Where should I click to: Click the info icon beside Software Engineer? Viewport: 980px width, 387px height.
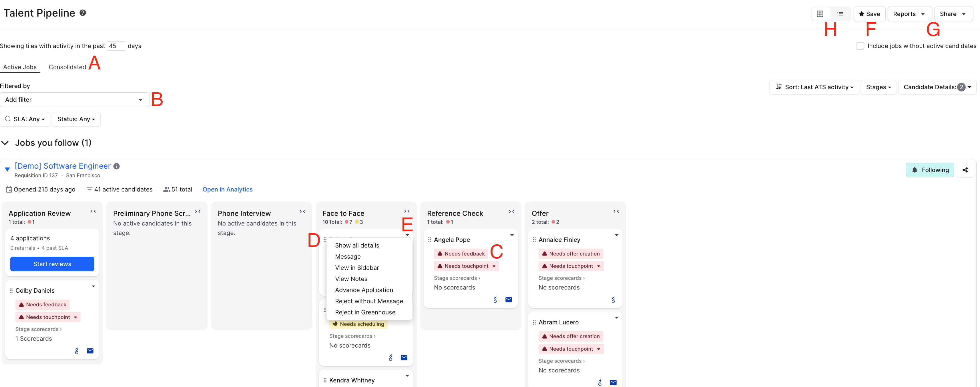pyautogui.click(x=116, y=166)
